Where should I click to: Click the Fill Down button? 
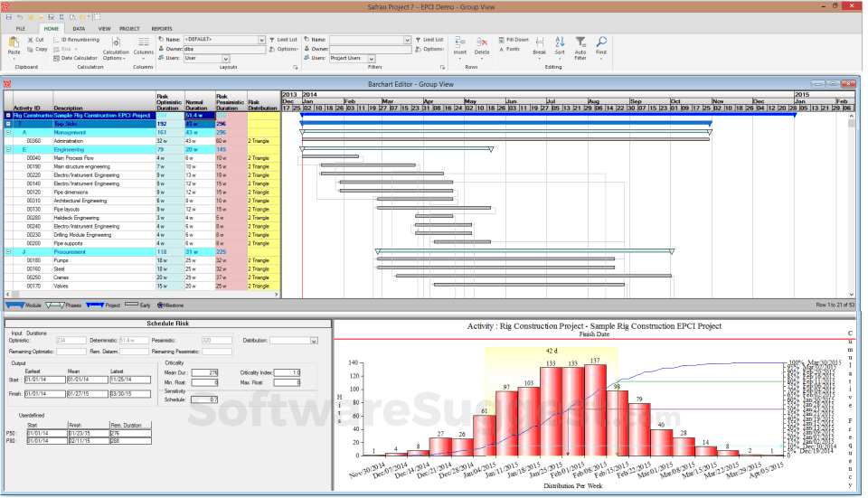point(514,40)
